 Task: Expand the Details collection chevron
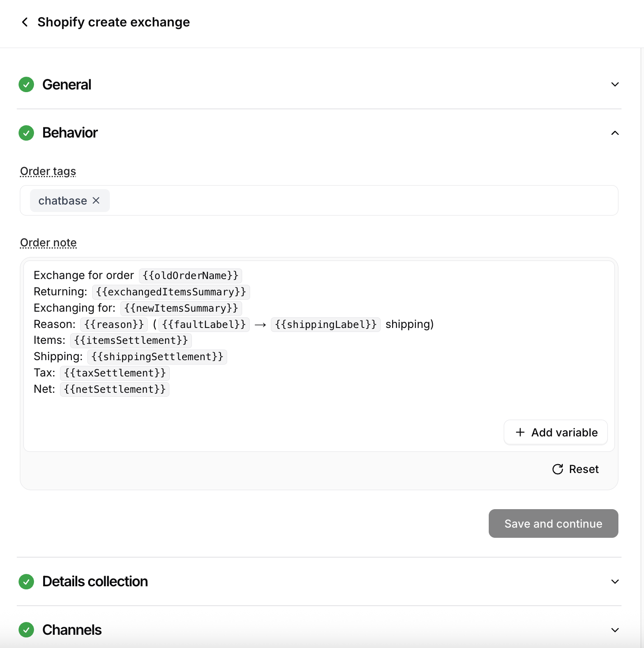[x=615, y=581]
